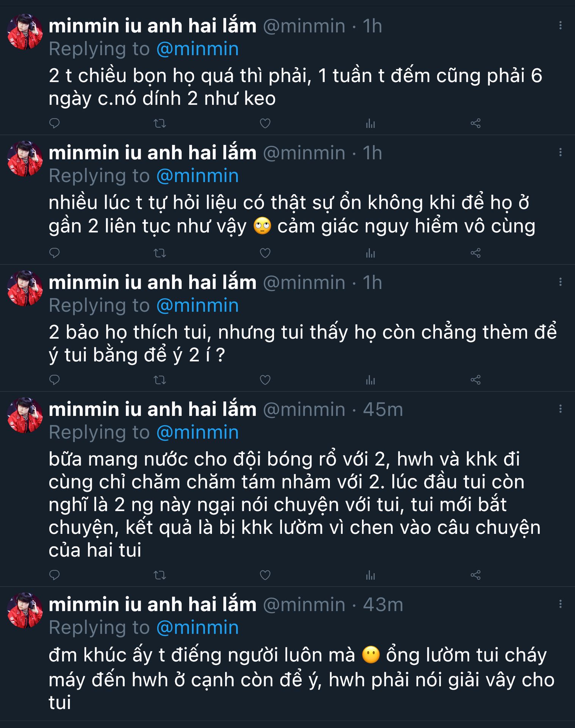Viewport: 575px width, 728px height.
Task: Open analytics of the 45m tweet about "đội bóng rổ"
Action: [x=370, y=575]
